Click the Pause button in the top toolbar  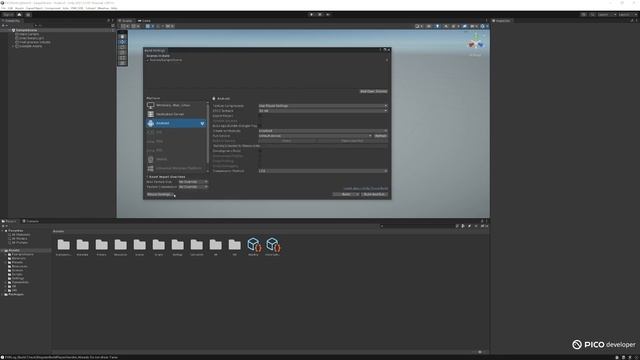coord(320,14)
